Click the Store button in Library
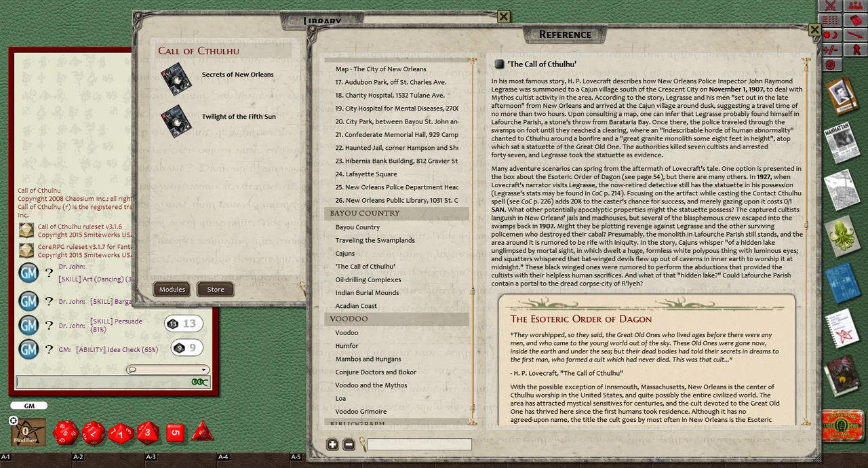Screen dimensions: 868x468 click(216, 290)
